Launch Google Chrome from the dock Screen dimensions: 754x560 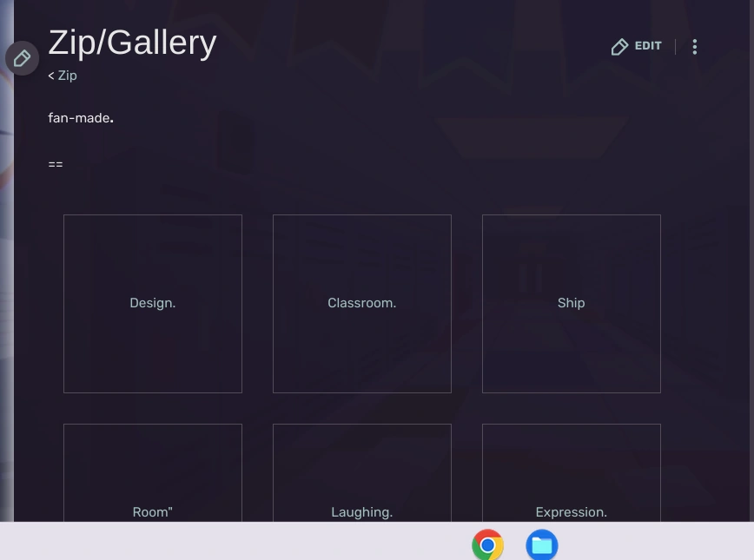coord(487,544)
